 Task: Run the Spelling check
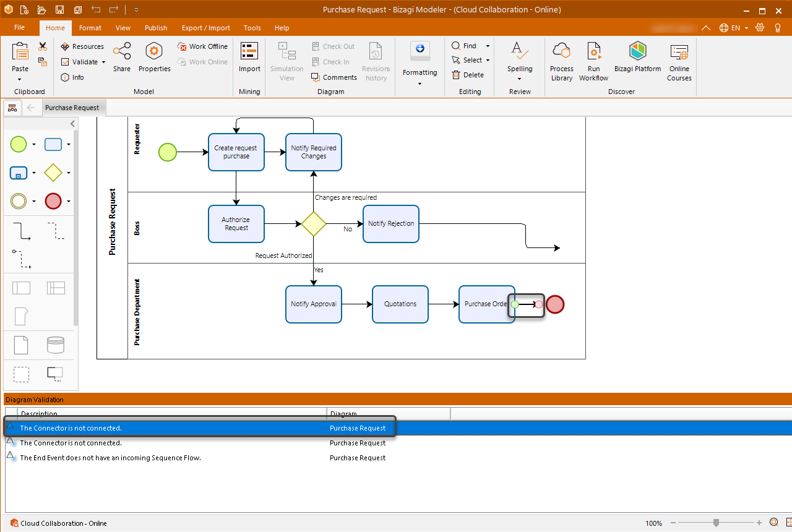[519, 57]
